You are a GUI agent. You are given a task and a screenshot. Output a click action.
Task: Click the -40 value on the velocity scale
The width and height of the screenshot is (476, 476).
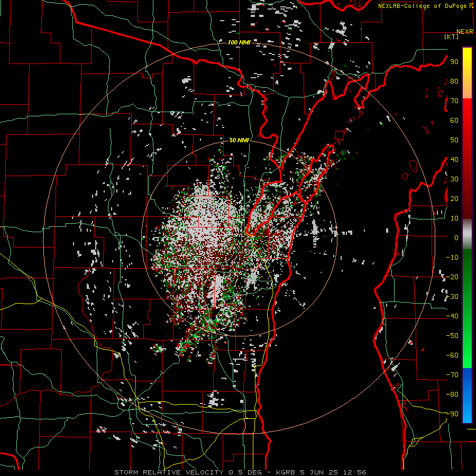[452, 316]
